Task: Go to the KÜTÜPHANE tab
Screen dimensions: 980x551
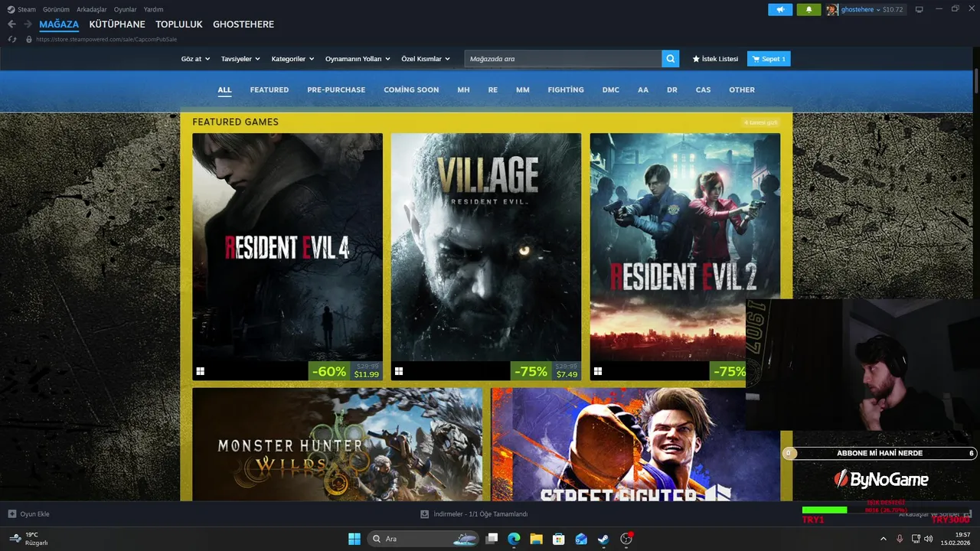Action: click(x=117, y=24)
